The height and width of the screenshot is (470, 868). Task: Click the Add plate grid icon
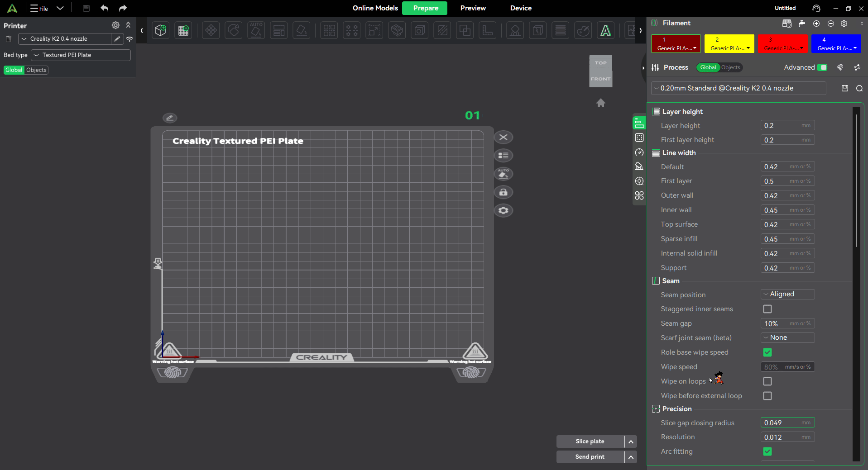[x=183, y=30]
